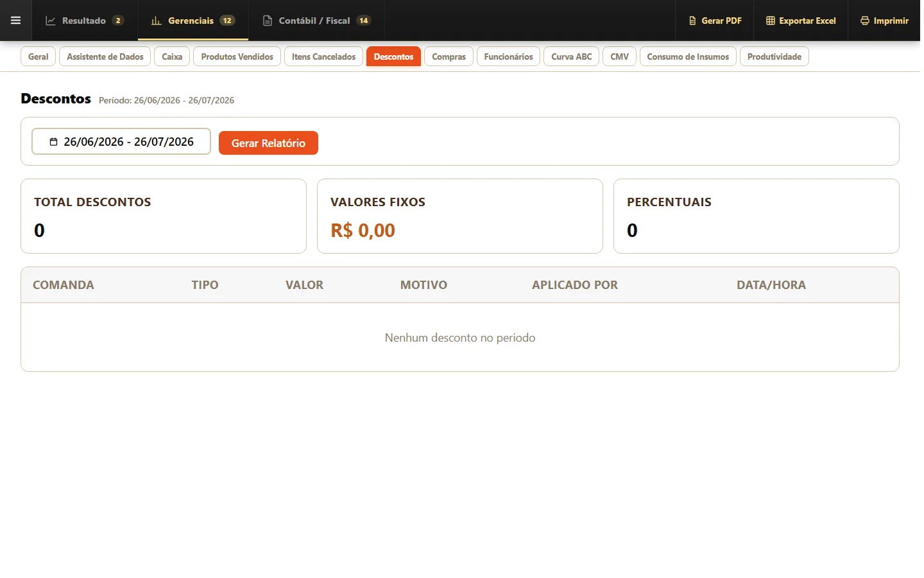This screenshot has width=924, height=578.
Task: Click the badge 12 on Gerenciais
Action: [227, 21]
